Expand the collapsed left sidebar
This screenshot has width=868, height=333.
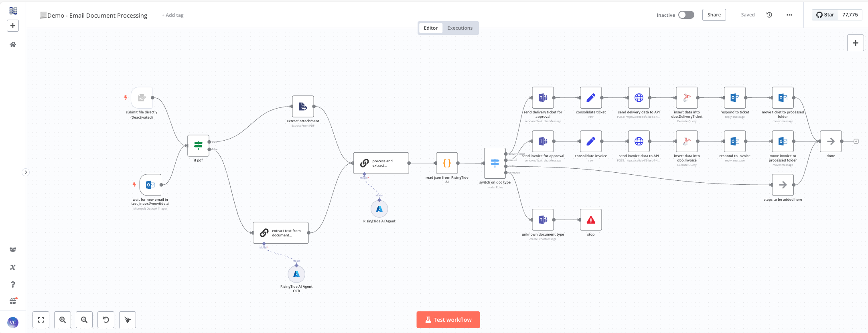[26, 172]
